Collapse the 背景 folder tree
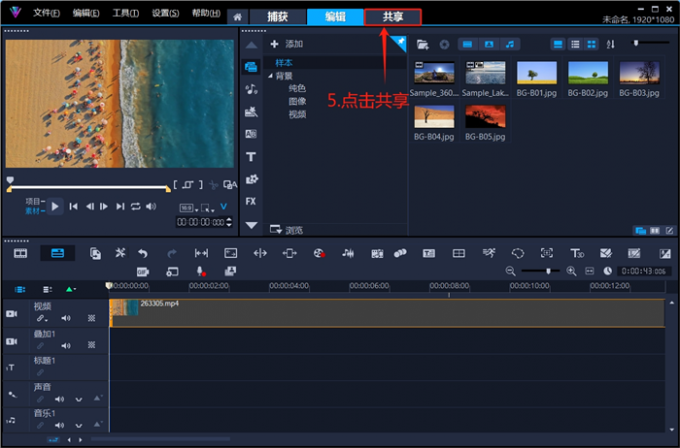Viewport: 680px width, 448px height. click(269, 76)
